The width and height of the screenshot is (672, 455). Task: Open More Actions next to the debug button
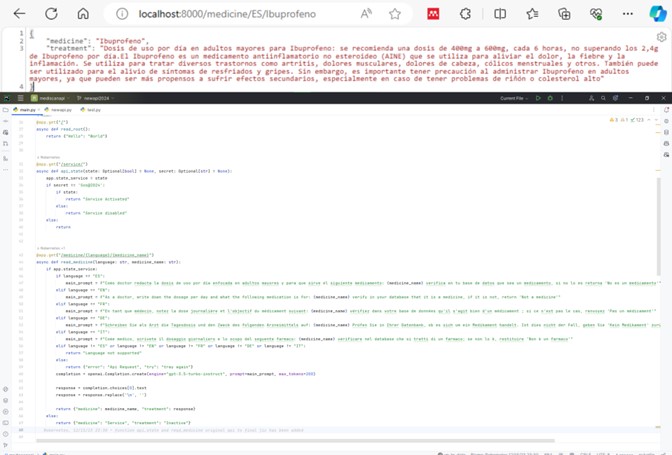tap(562, 98)
